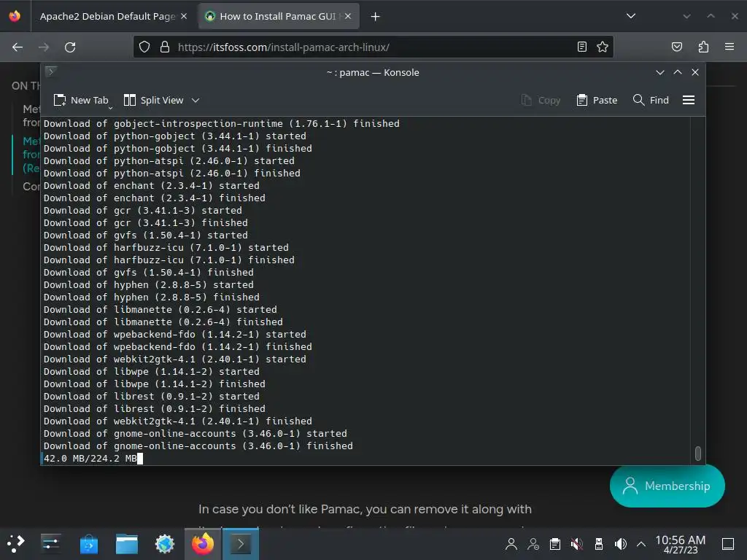This screenshot has height=560, width=747.
Task: Open the clipboard tray icon
Action: (555, 544)
